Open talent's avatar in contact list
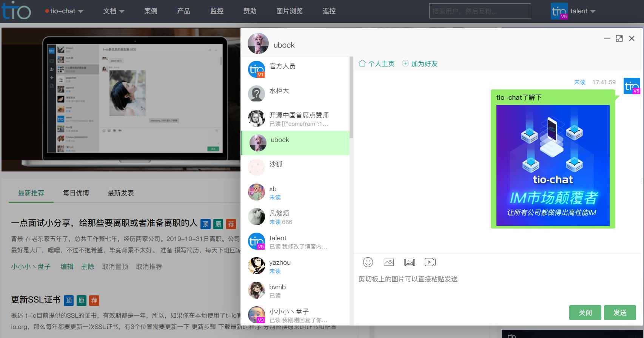Image resolution: width=644 pixels, height=338 pixels. (256, 241)
